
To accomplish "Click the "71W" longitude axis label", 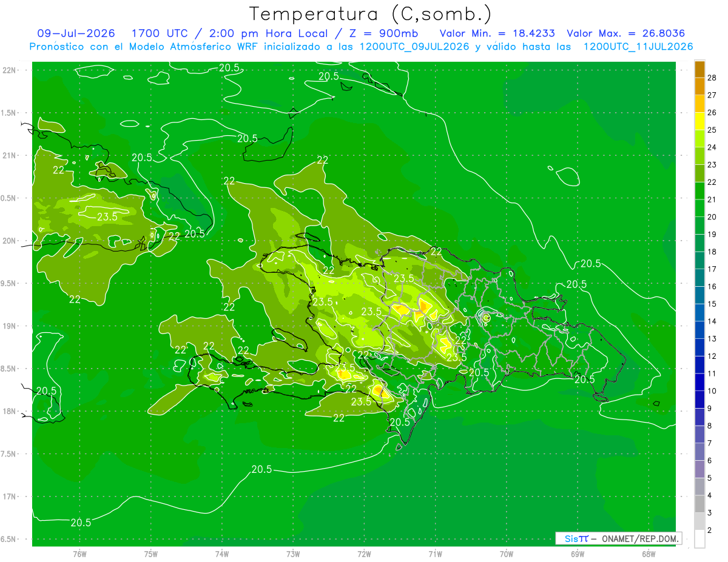I will pos(435,554).
